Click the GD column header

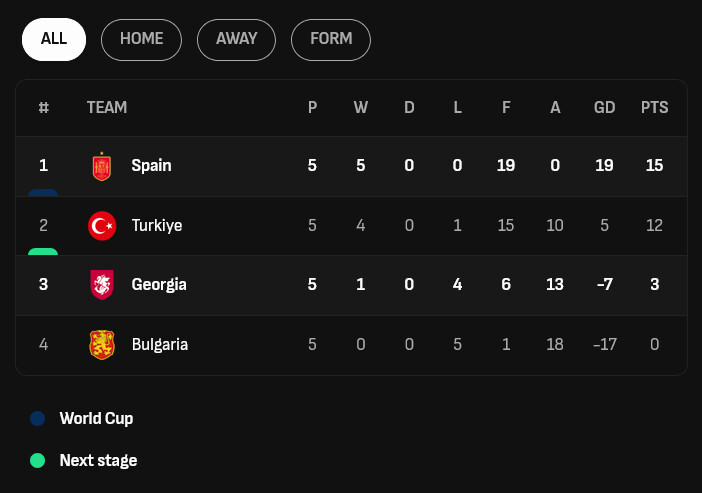(604, 108)
